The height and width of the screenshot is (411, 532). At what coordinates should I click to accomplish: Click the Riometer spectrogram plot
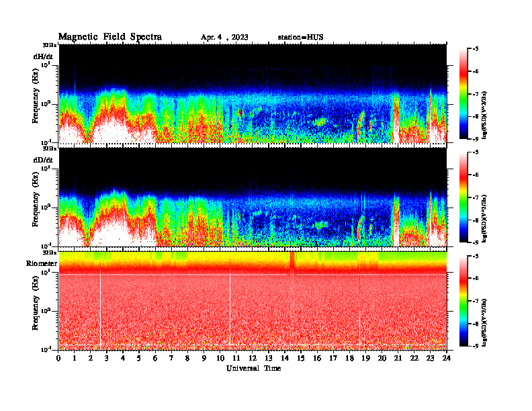click(x=253, y=301)
